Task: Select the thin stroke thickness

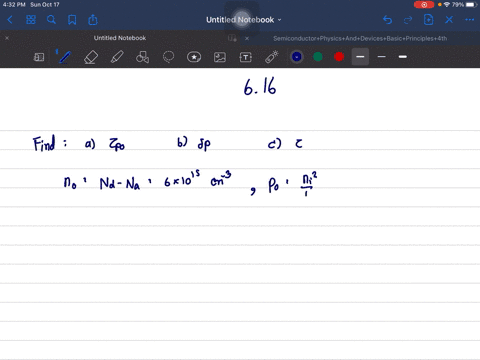Action: click(381, 57)
